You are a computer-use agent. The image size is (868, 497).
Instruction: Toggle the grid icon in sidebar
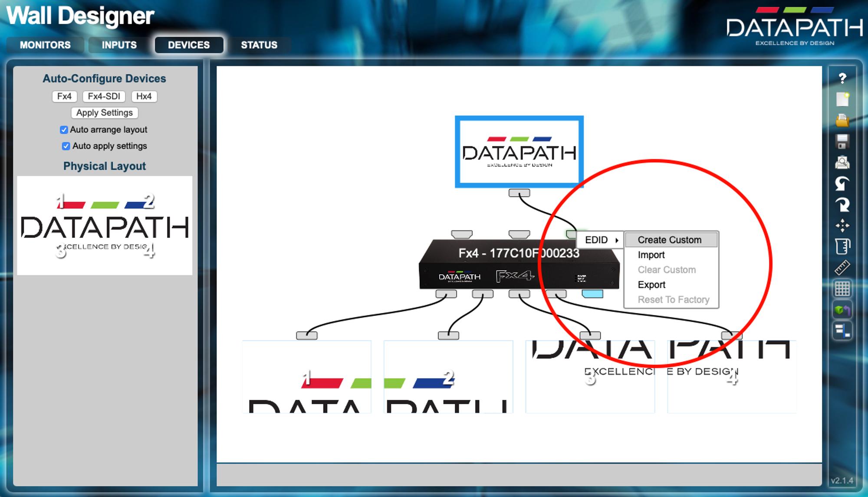(x=842, y=289)
